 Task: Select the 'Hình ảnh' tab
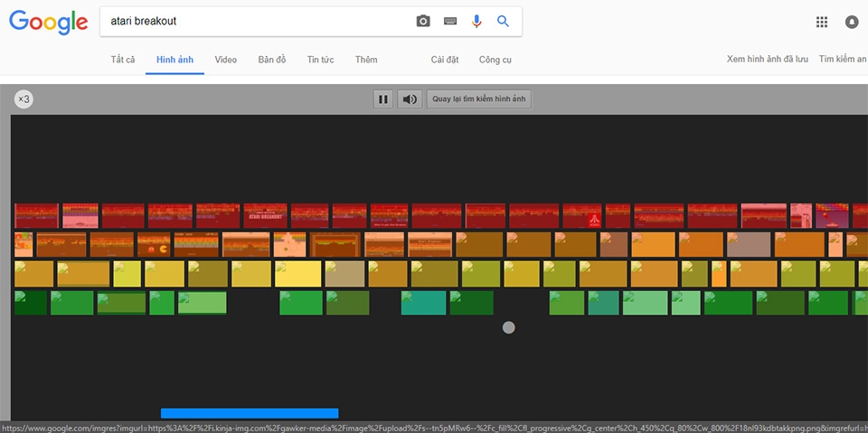[x=175, y=60]
